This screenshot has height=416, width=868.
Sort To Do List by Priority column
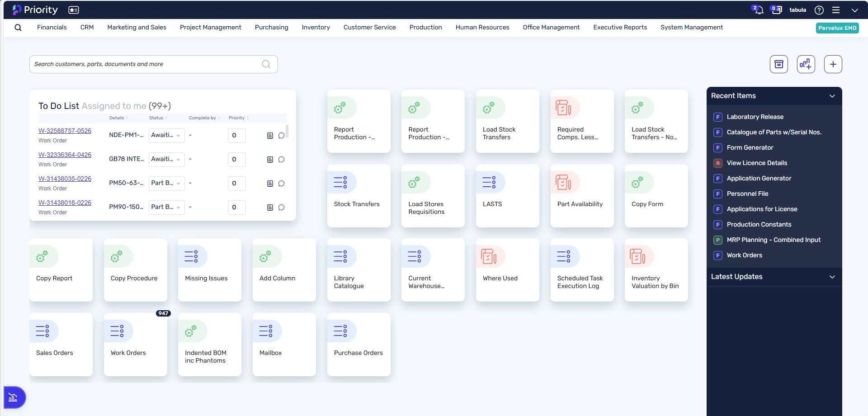click(x=239, y=118)
